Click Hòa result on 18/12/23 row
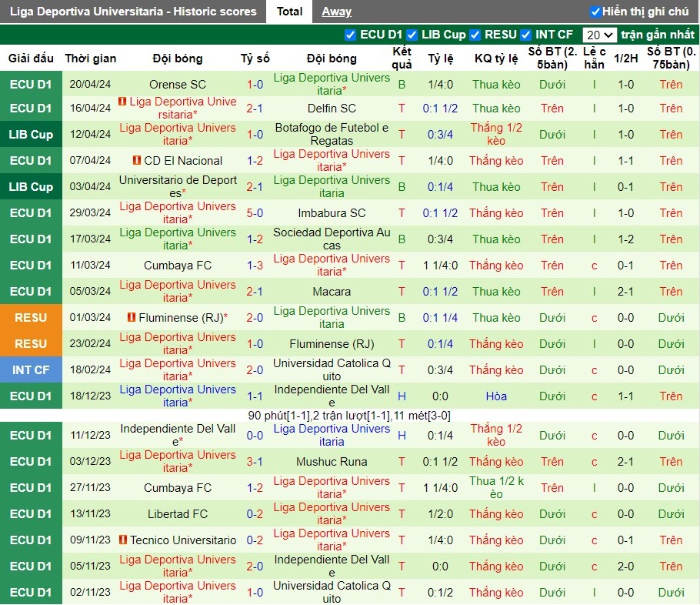Screen dimensions: 700x605 pyautogui.click(x=496, y=396)
